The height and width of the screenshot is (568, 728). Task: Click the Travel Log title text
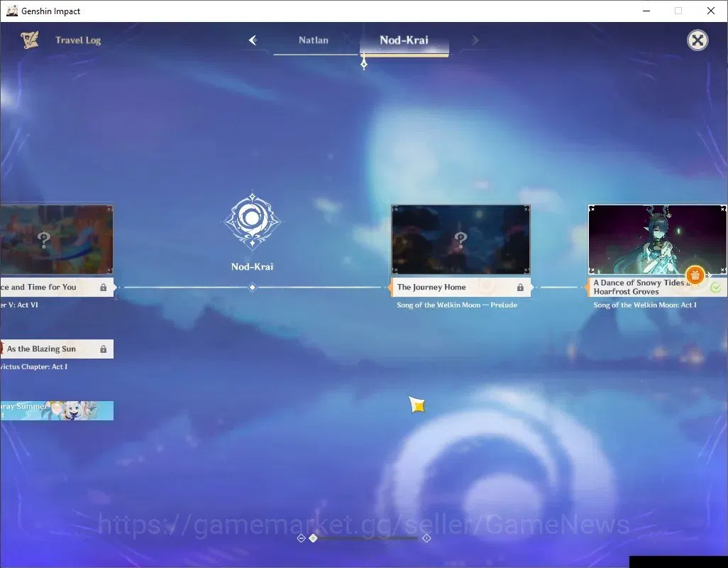[78, 40]
